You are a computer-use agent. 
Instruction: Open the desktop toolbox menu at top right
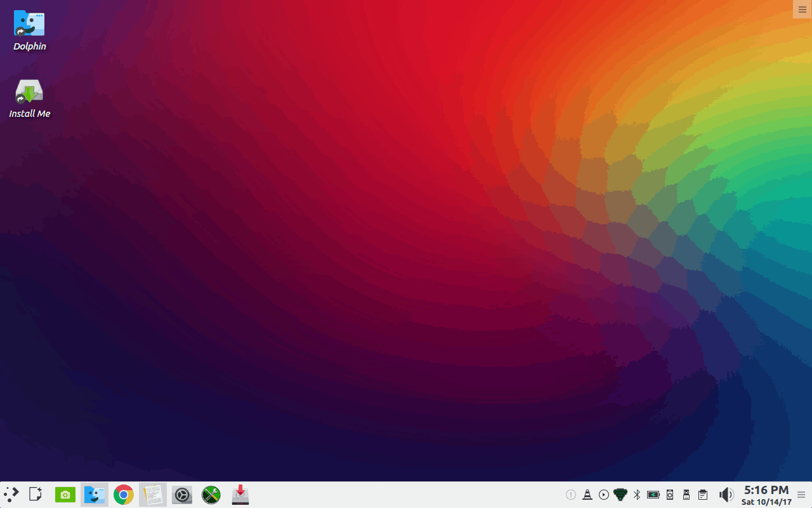[802, 9]
